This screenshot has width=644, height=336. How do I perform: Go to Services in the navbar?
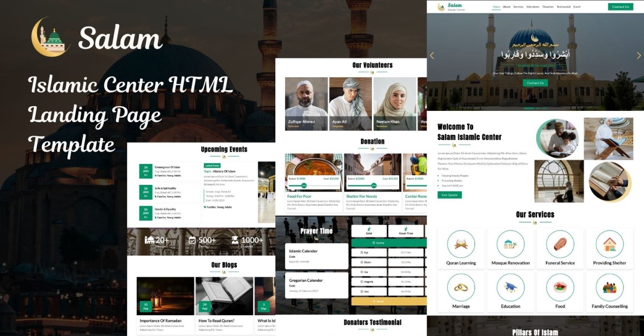click(518, 7)
